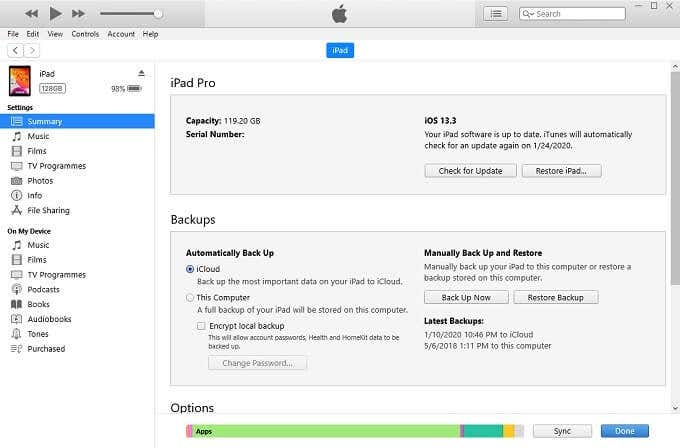Viewport: 680px width, 448px height.
Task: Click Restore Backup button
Action: tap(556, 298)
